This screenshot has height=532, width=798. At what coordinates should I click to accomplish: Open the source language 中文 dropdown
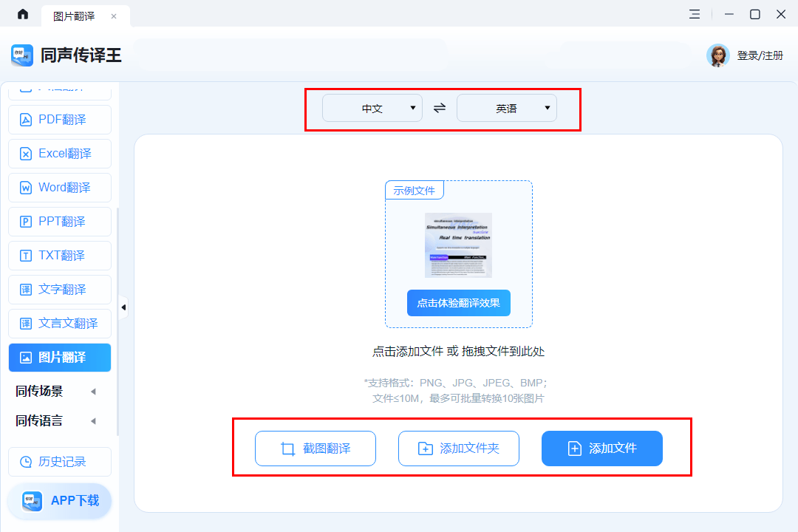click(372, 108)
